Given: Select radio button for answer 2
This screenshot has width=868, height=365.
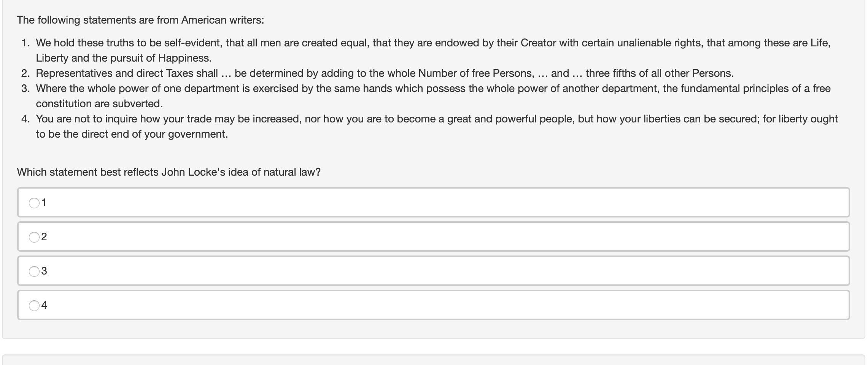Looking at the screenshot, I should (x=34, y=237).
